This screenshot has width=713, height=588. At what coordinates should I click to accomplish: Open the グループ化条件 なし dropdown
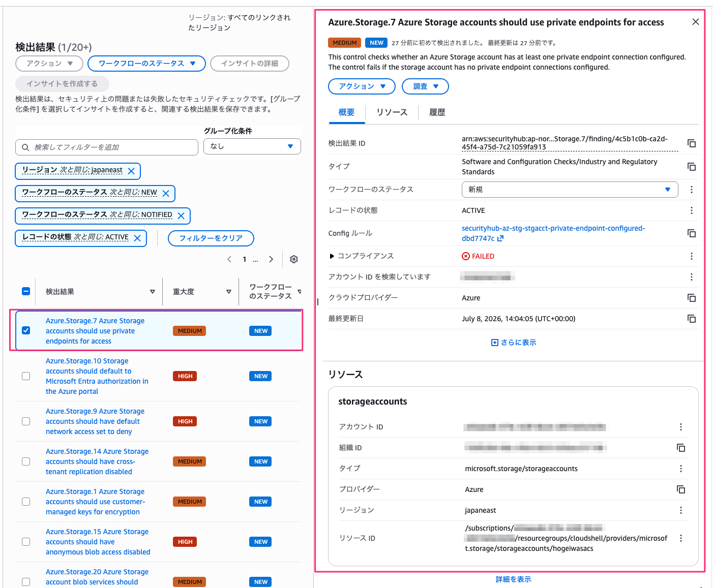point(252,146)
